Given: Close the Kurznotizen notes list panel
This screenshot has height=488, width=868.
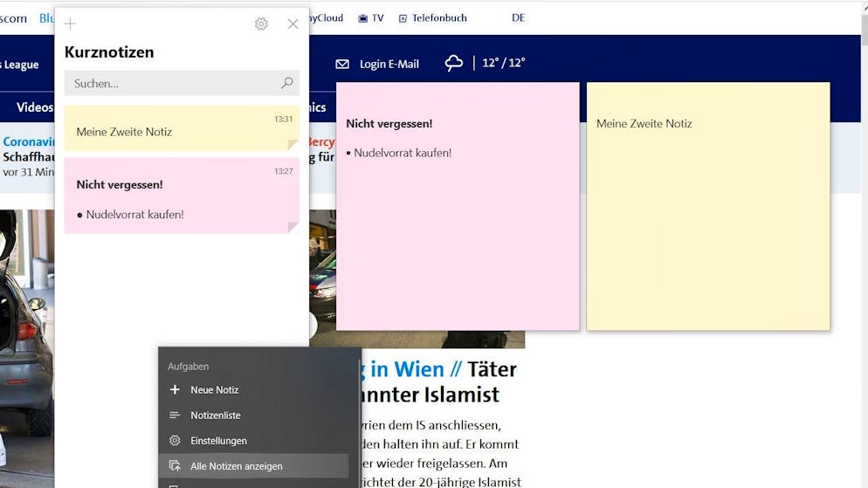Looking at the screenshot, I should click(x=293, y=24).
